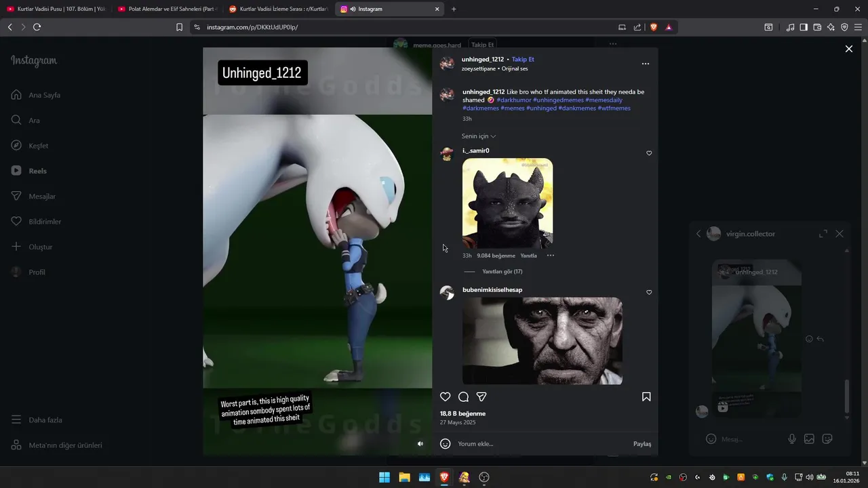868x488 pixels.
Task: Like the post with the heart icon
Action: (445, 396)
